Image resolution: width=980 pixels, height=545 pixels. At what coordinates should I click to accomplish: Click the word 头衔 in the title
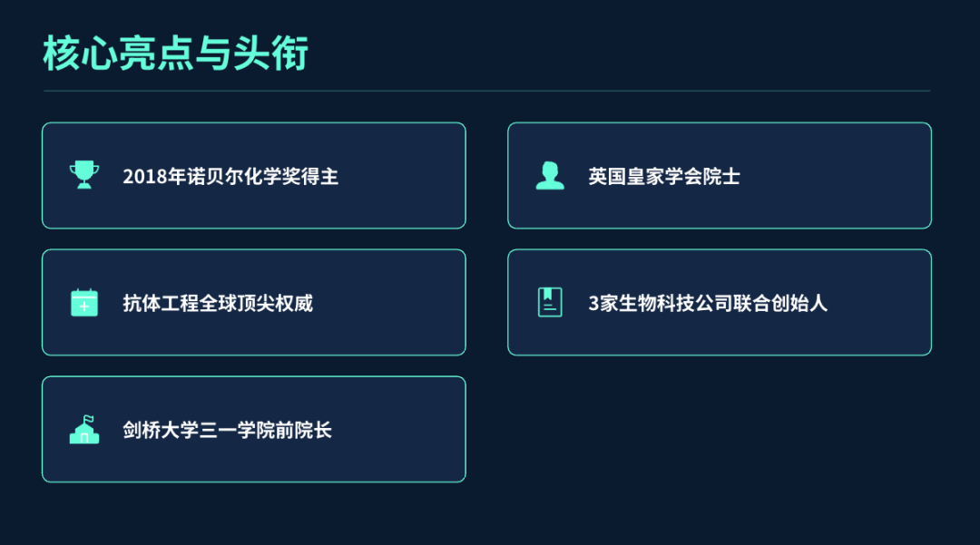pyautogui.click(x=270, y=54)
